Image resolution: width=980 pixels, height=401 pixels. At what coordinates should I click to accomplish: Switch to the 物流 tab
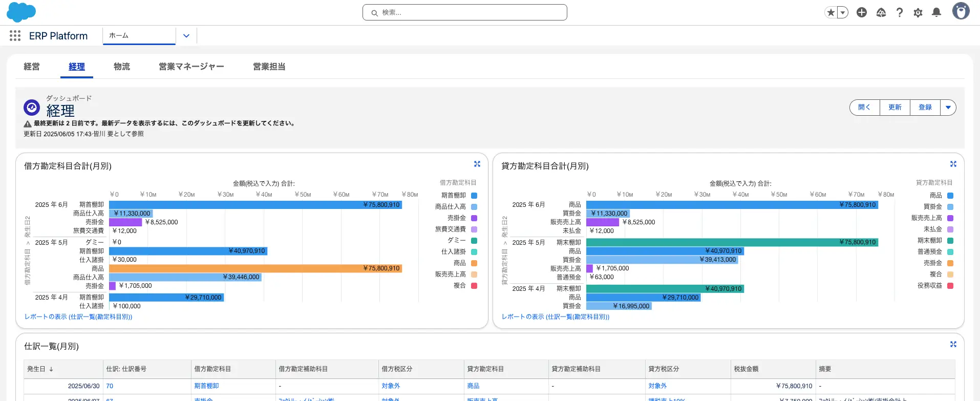coord(122,67)
